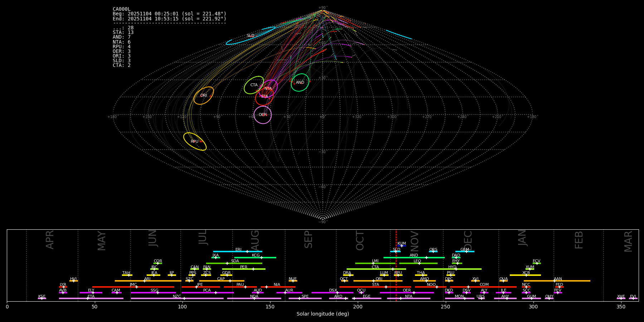Select the pink OER radiant circle
The height and width of the screenshot is (322, 644).
click(x=263, y=115)
